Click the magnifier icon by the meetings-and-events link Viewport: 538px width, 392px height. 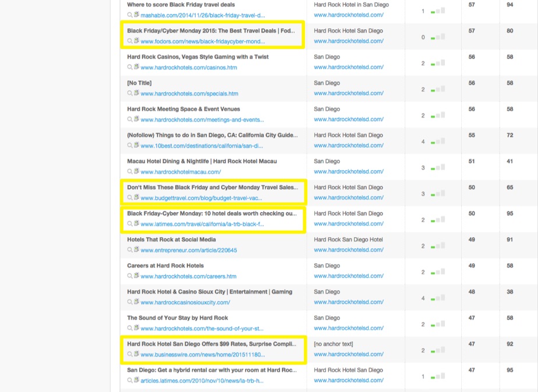click(130, 119)
